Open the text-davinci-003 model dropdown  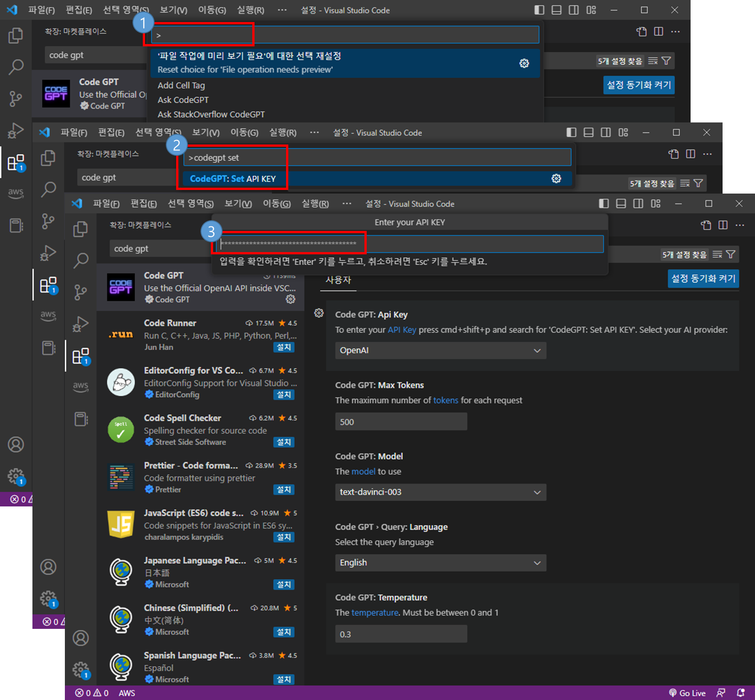tap(441, 492)
